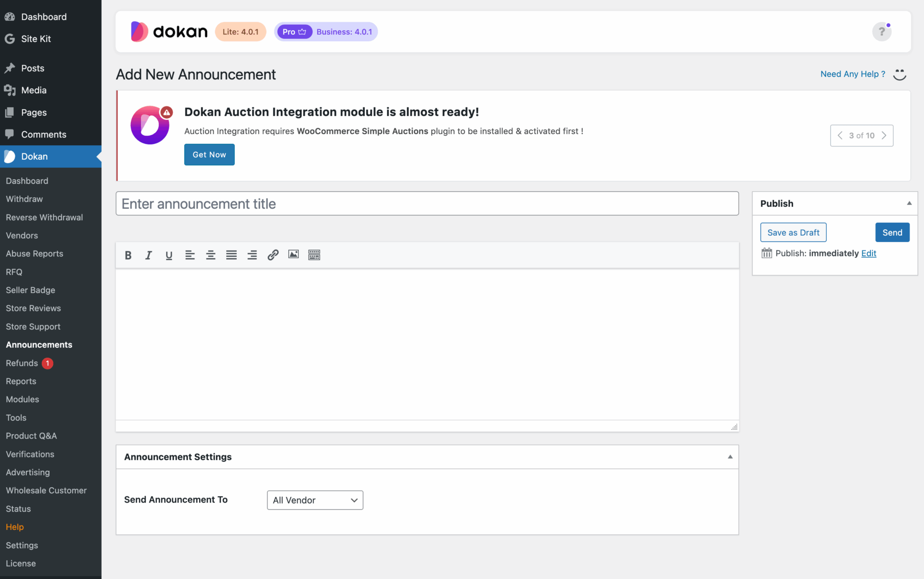Viewport: 924px width, 579px height.
Task: Open WordPress Dashboard from sidebar
Action: (51, 17)
